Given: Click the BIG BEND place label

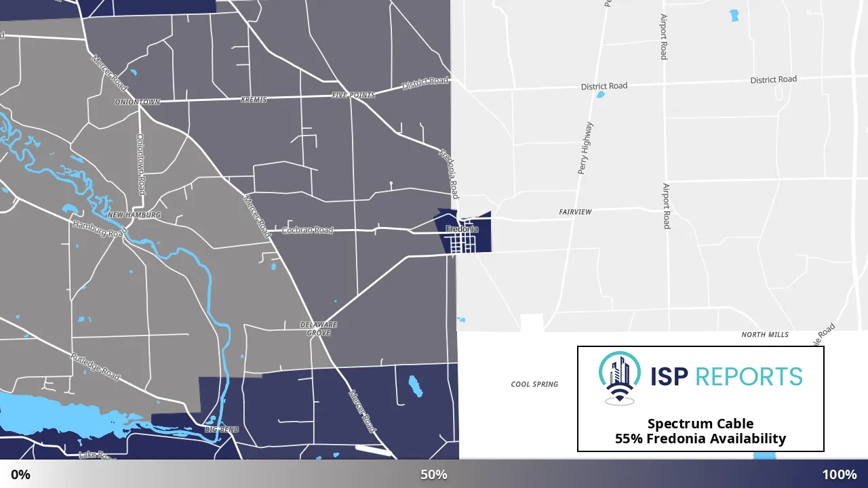Looking at the screenshot, I should coord(220,430).
